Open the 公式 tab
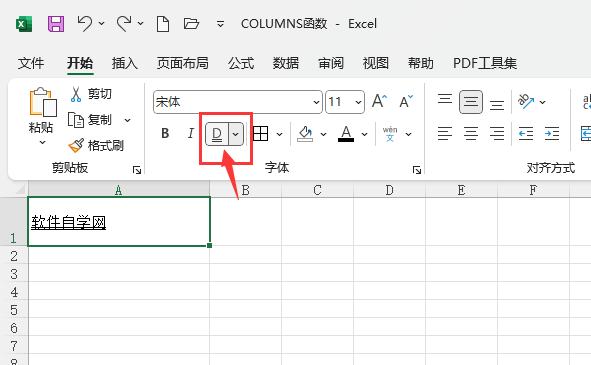The image size is (591, 365). (x=241, y=63)
